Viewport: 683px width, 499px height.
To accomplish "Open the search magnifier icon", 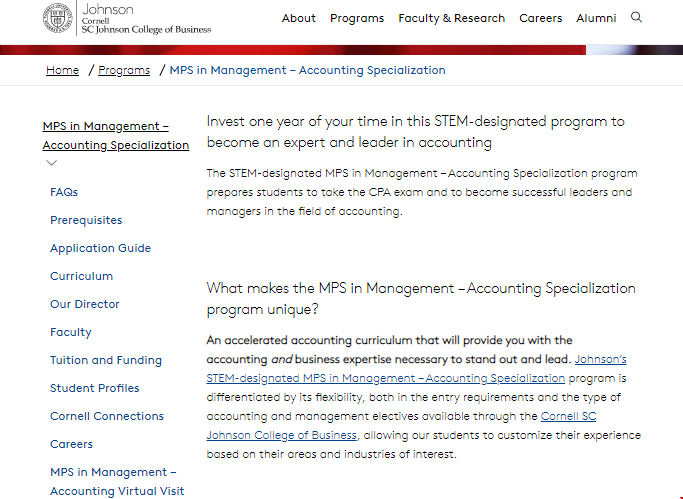I will pos(636,17).
